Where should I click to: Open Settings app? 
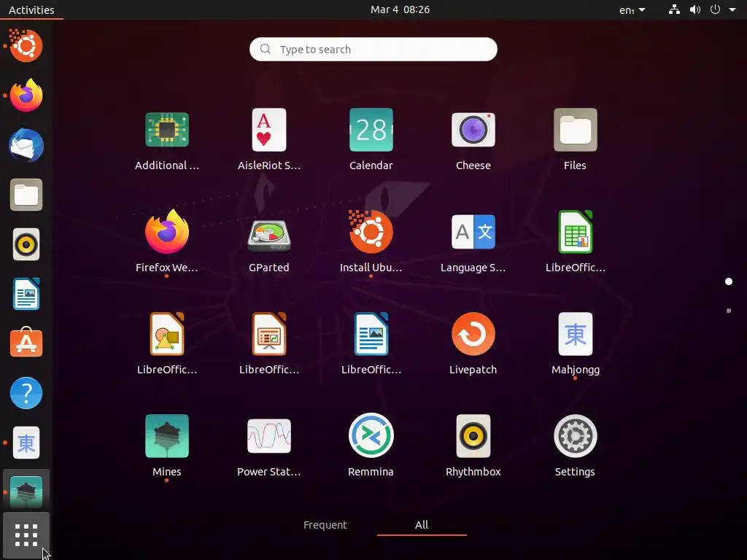575,436
